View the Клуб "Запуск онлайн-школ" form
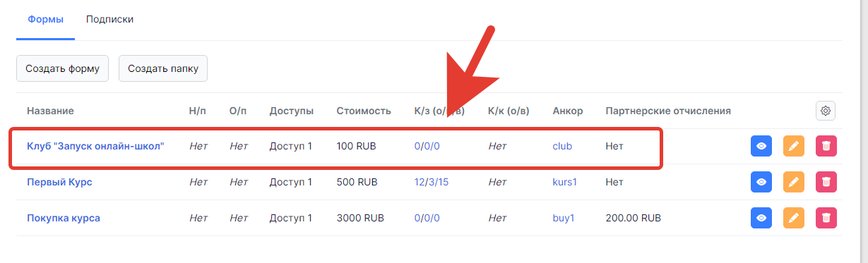Viewport: 868px width, 263px height. pyautogui.click(x=761, y=147)
